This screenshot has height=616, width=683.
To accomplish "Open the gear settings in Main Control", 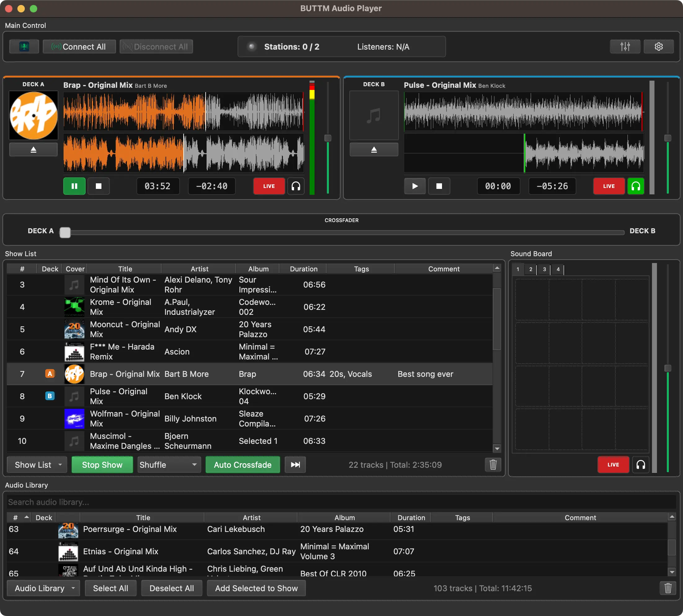I will [x=658, y=46].
